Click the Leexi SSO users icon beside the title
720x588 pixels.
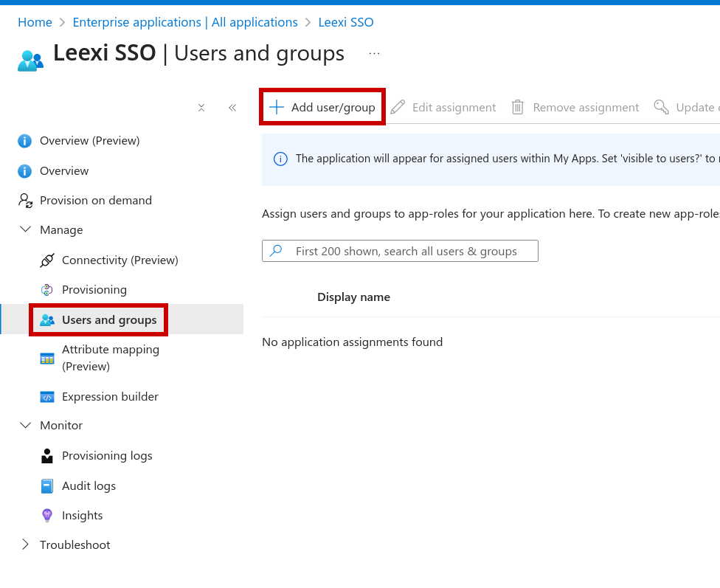(30, 60)
